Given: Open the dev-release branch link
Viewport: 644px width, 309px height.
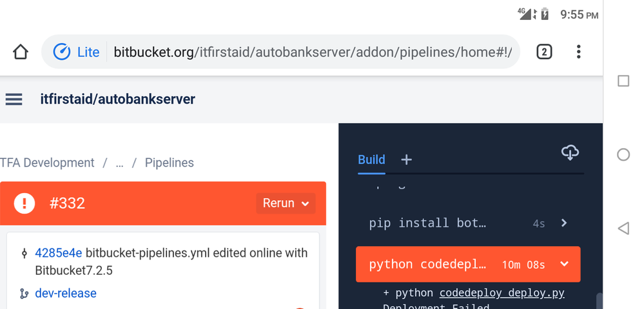Looking at the screenshot, I should tap(66, 294).
